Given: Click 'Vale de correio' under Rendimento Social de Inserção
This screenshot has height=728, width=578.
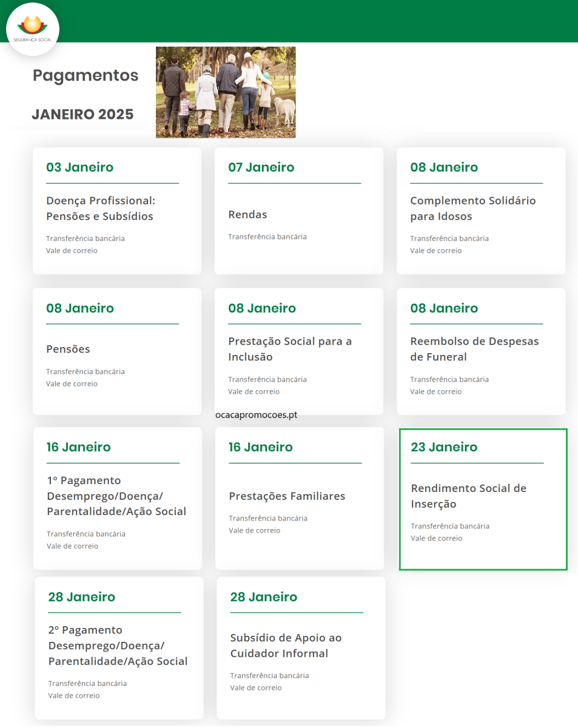Looking at the screenshot, I should (x=436, y=538).
